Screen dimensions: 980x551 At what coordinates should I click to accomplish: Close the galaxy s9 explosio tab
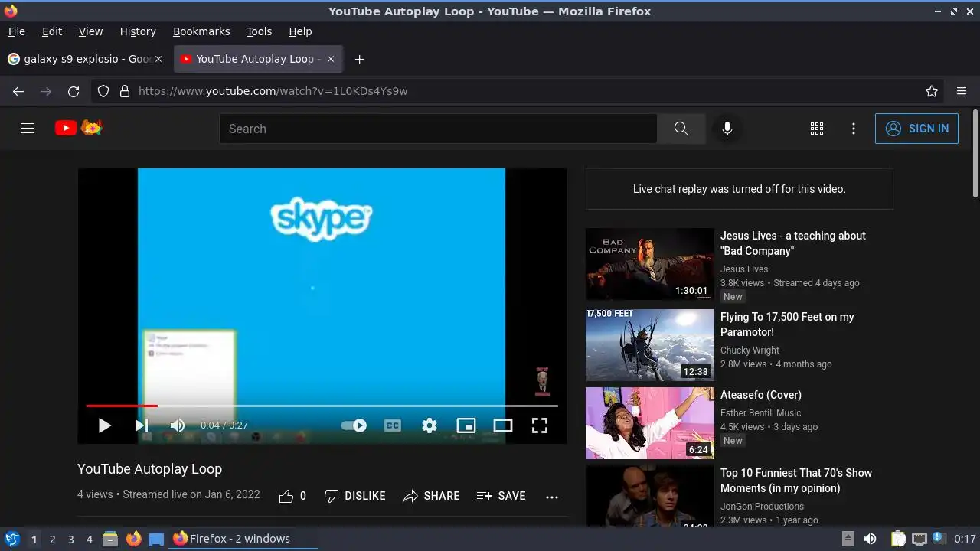coord(158,59)
